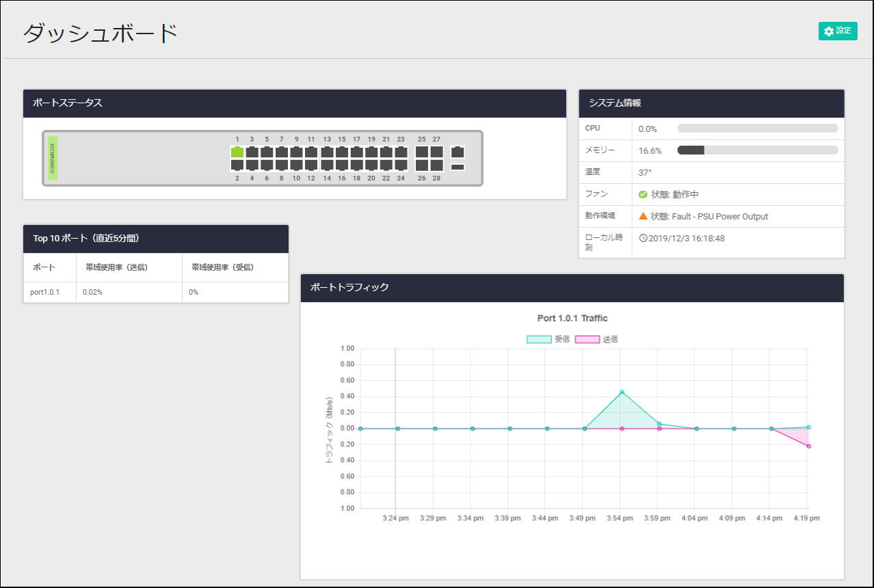
Task: Click the CPU usage progress bar
Action: pyautogui.click(x=757, y=129)
